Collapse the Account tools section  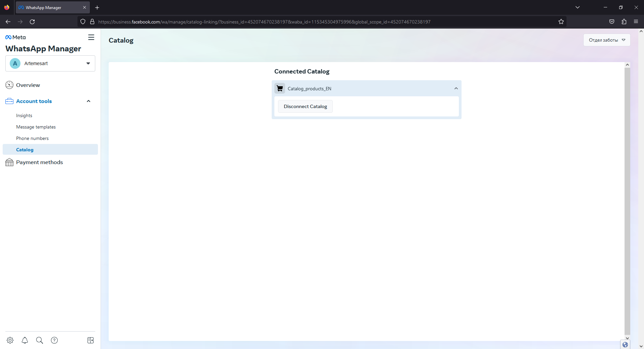tap(89, 101)
